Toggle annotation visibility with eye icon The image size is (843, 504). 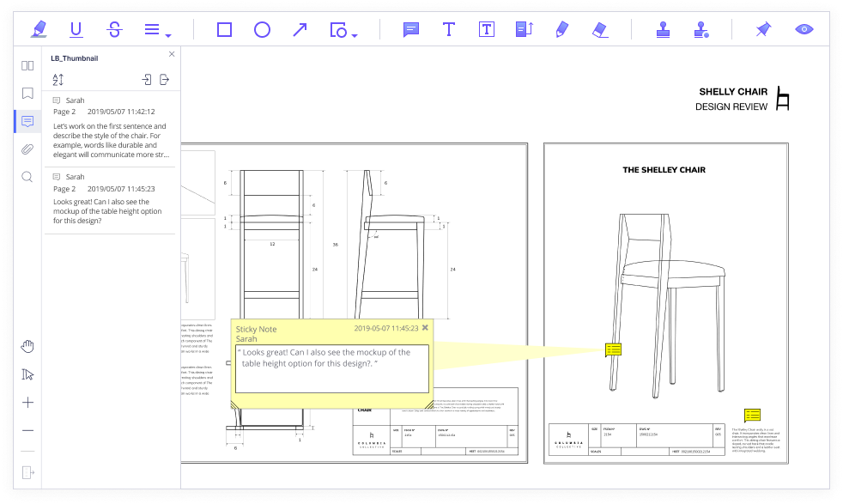(804, 29)
